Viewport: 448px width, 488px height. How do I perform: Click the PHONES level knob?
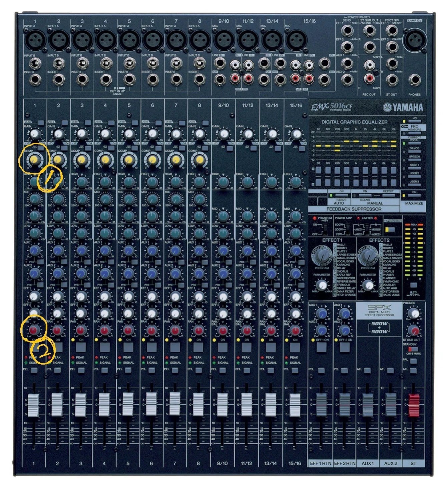click(414, 314)
